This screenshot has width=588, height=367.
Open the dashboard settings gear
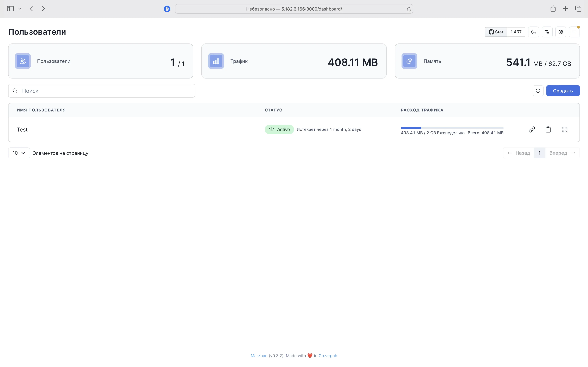pos(561,32)
